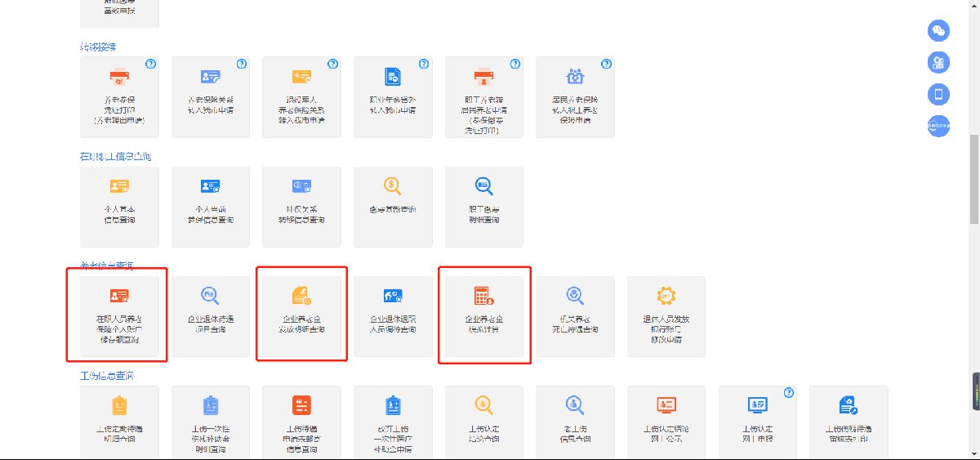Click the WeChat floating sidebar icon
Screen dimensions: 980x460
(x=939, y=31)
